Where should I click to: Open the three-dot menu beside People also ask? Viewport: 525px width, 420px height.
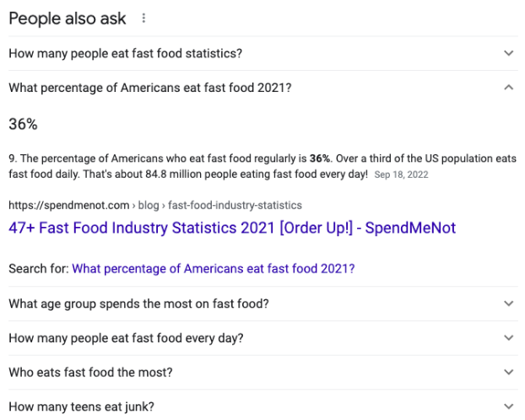(x=144, y=19)
